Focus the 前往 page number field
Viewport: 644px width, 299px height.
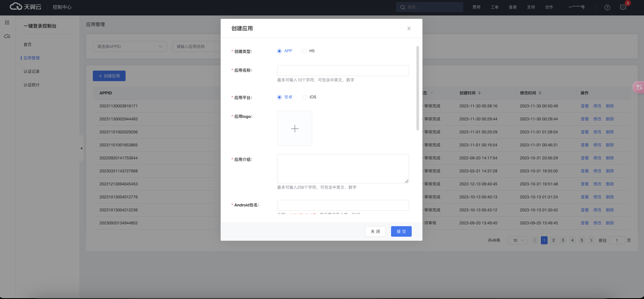pos(616,240)
